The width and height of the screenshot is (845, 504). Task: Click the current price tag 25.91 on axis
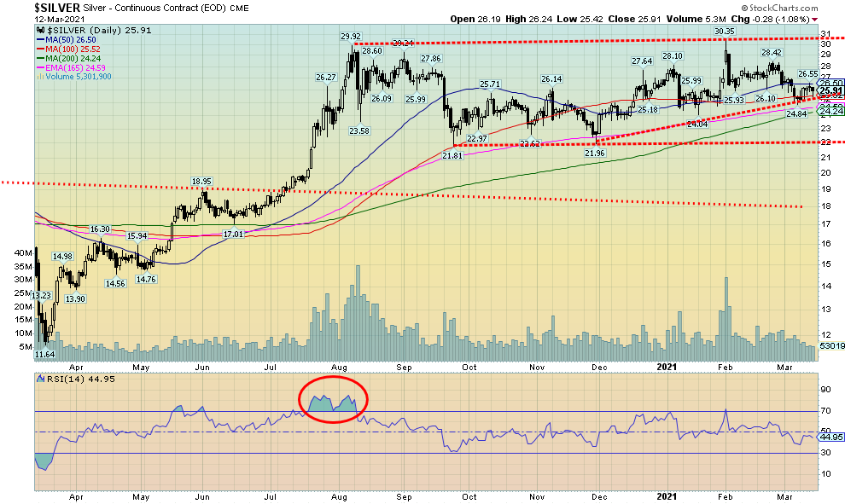(829, 90)
